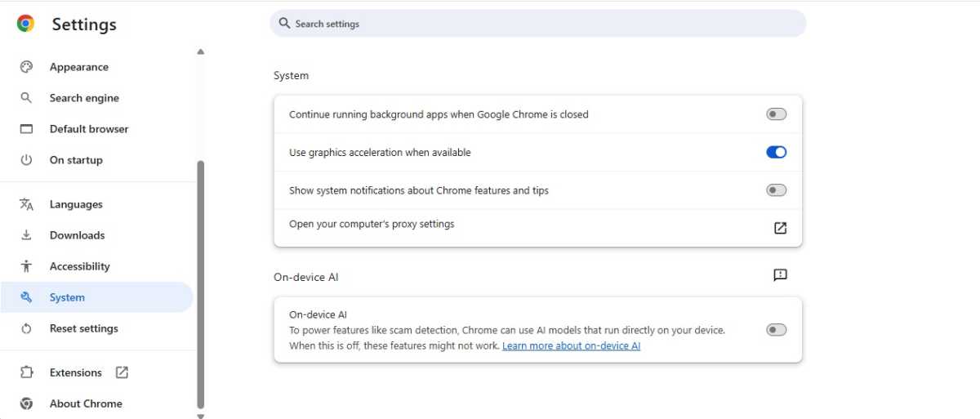This screenshot has height=419, width=980.
Task: Disable graphics acceleration toggle
Action: coord(776,152)
